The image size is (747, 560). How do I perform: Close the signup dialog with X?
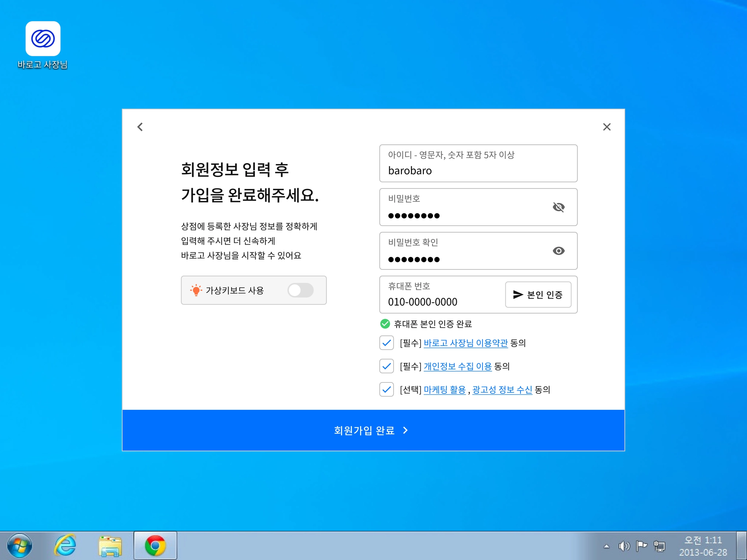click(x=607, y=127)
